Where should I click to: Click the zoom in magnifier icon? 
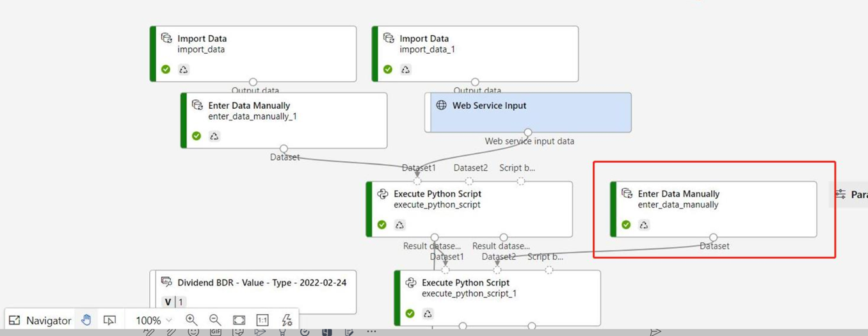point(191,320)
